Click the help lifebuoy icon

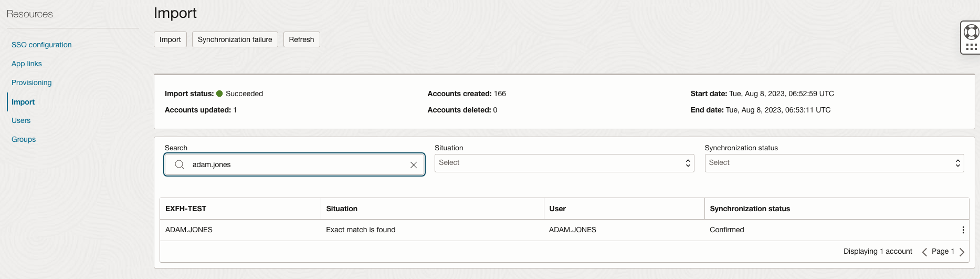pyautogui.click(x=971, y=32)
